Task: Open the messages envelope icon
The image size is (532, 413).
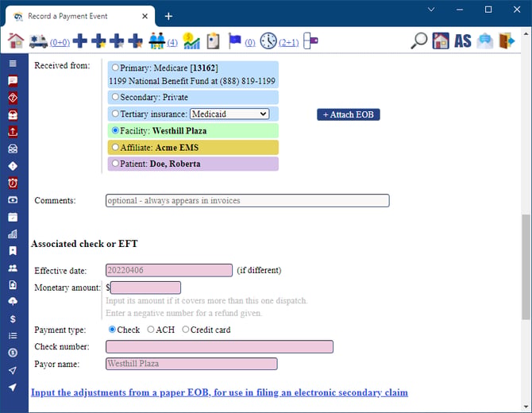Action: pyautogui.click(x=485, y=41)
